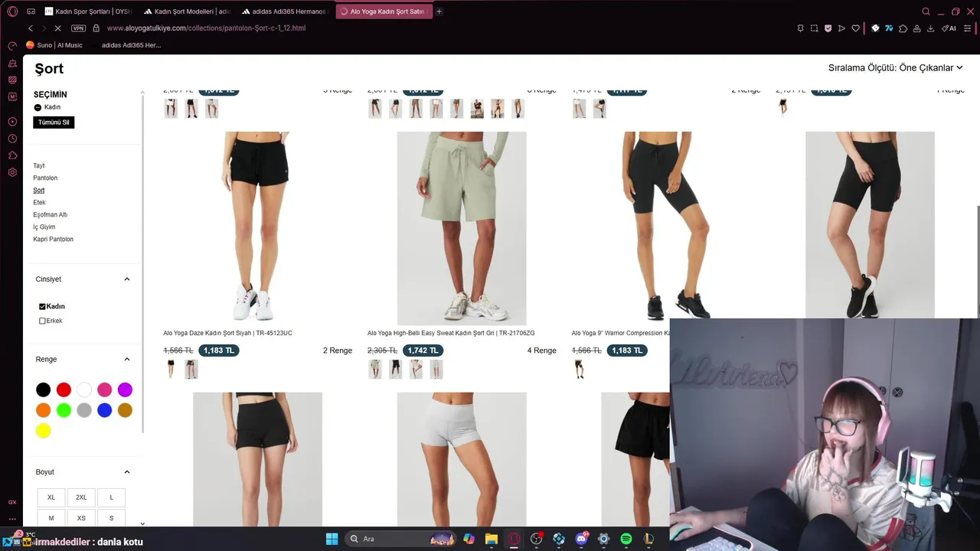Open Opera sidebar history clock icon
Screen dimensions: 980x551
pos(12,139)
